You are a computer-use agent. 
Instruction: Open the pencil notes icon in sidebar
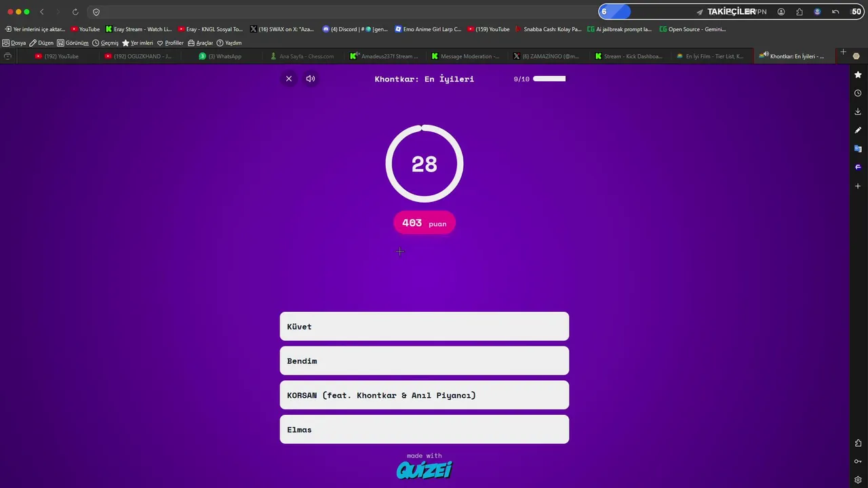[858, 130]
